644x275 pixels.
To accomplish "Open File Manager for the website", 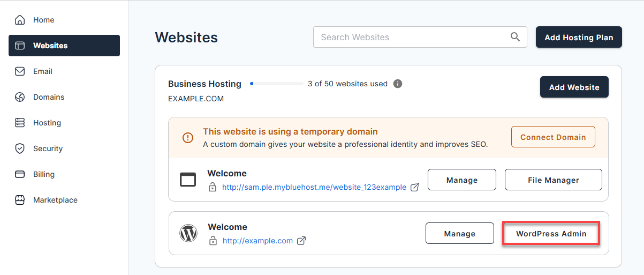I will [x=554, y=180].
